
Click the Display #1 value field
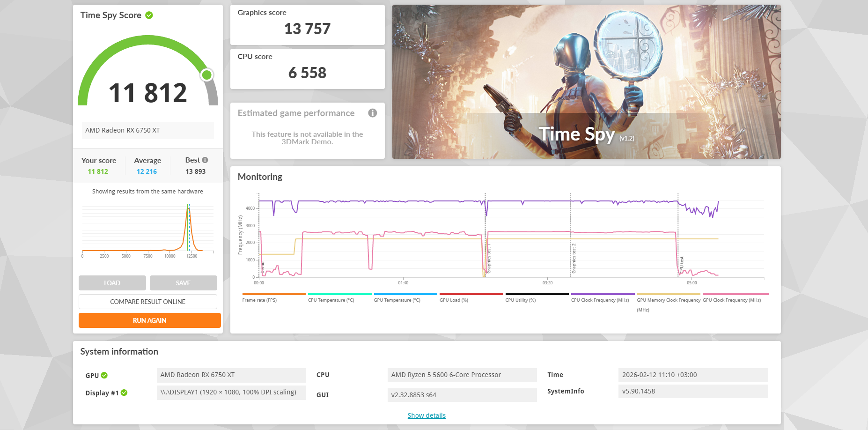point(231,393)
